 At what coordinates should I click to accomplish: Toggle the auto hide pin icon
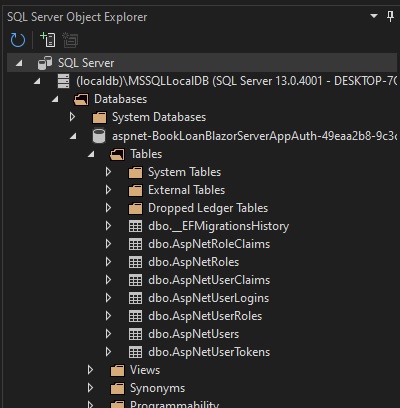pos(390,16)
